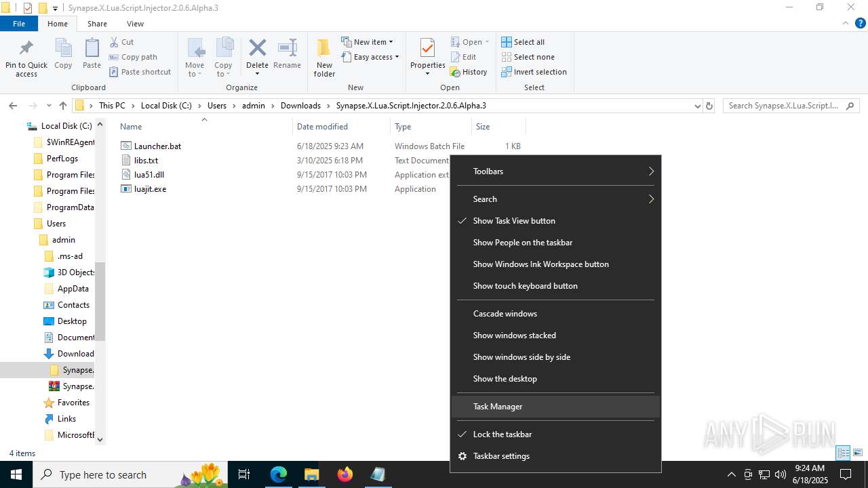Expand the Search submenu
Screen dimensions: 868x488
tap(555, 199)
